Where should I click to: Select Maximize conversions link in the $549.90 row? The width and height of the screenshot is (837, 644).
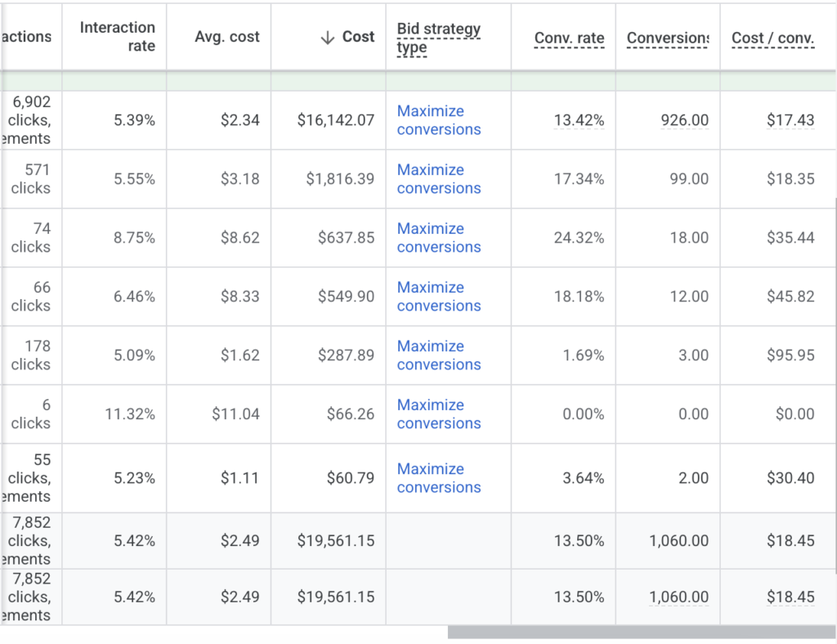438,297
